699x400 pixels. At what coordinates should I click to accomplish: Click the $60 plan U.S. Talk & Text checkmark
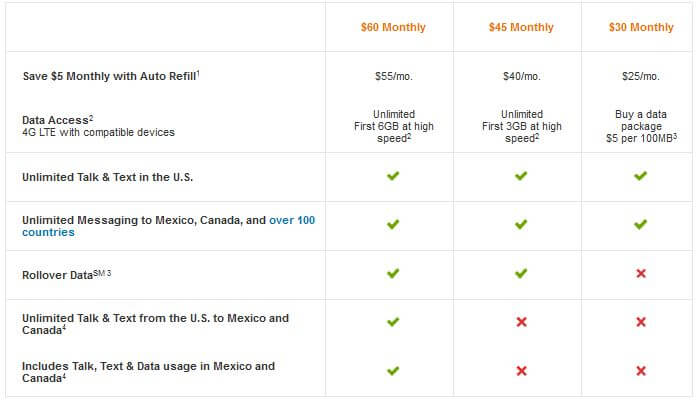click(393, 176)
